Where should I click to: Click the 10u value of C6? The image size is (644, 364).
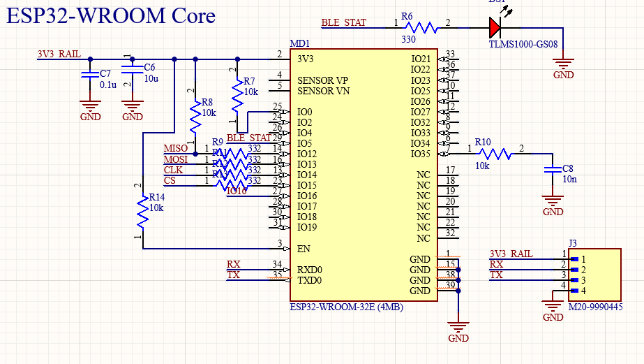pyautogui.click(x=151, y=78)
